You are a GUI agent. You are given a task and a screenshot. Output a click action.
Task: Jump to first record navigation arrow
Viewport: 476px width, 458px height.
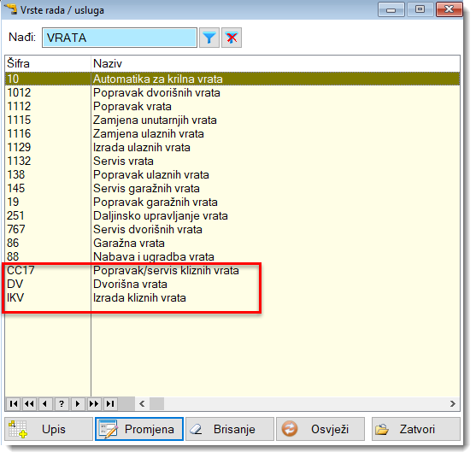point(14,403)
